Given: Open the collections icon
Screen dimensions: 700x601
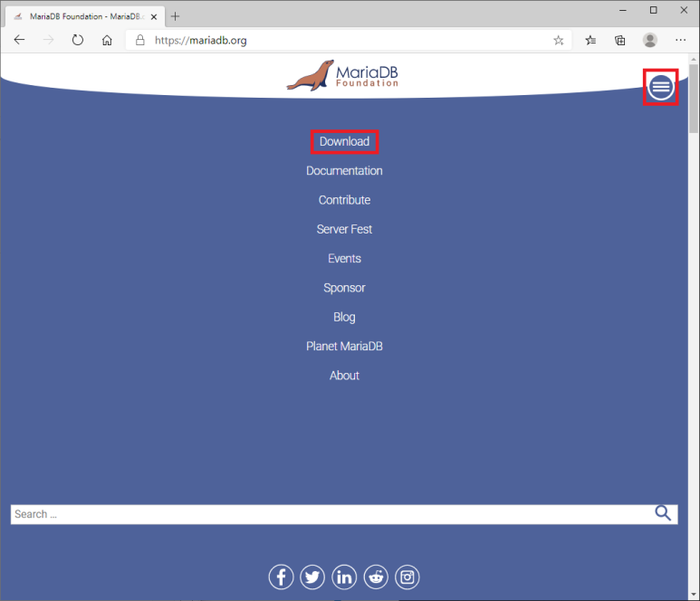Looking at the screenshot, I should point(620,41).
